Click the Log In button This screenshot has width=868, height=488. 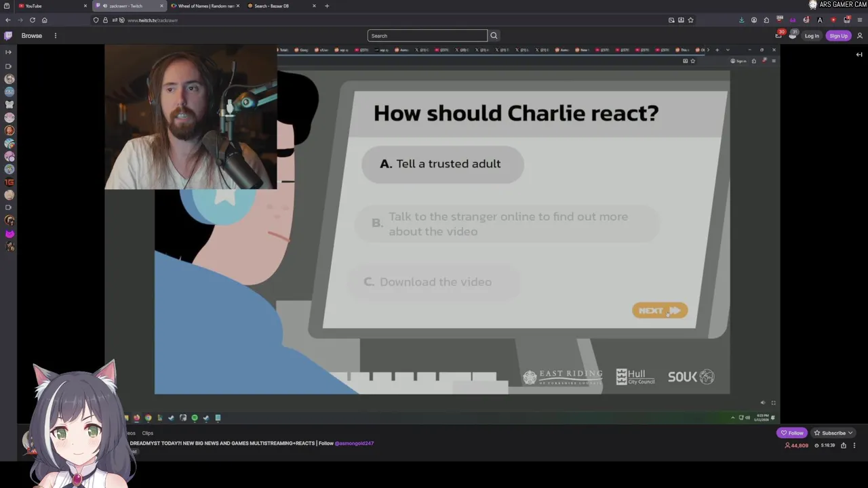click(812, 35)
